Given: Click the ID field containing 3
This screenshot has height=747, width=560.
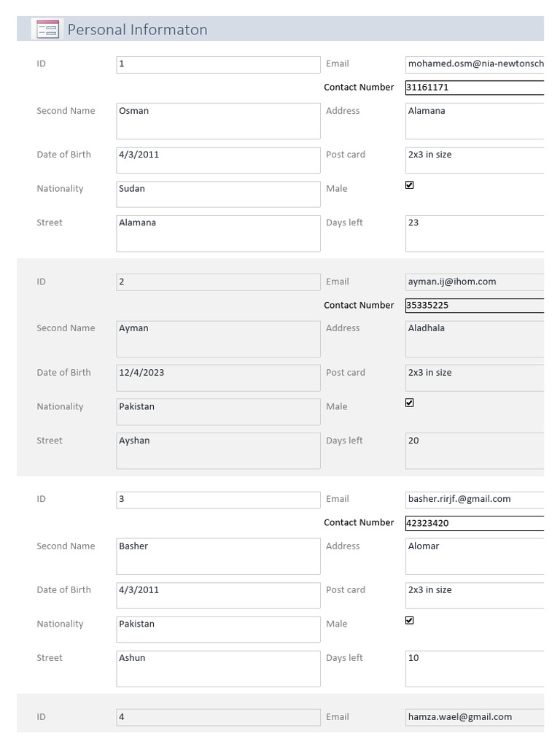Looking at the screenshot, I should pyautogui.click(x=218, y=500).
